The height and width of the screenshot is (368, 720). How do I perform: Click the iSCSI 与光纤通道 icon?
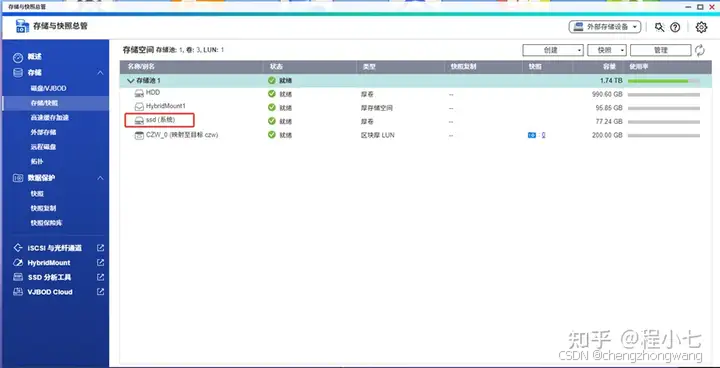click(18, 248)
